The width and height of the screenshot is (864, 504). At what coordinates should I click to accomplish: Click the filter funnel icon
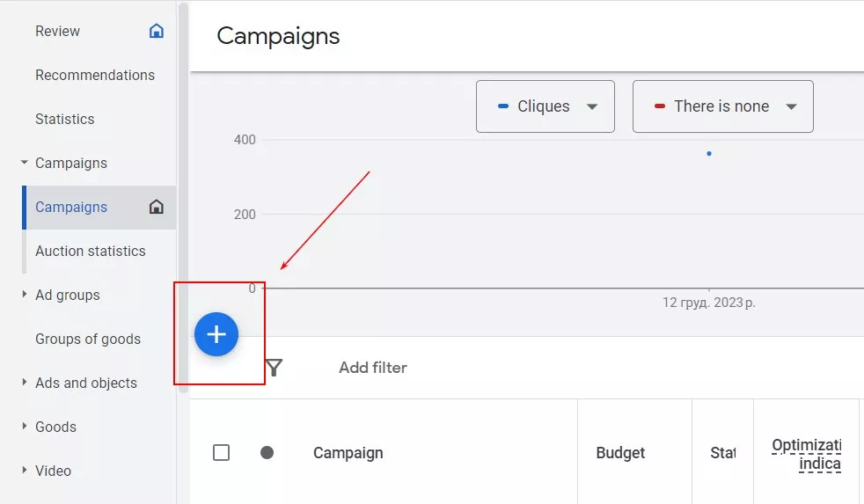tap(274, 368)
